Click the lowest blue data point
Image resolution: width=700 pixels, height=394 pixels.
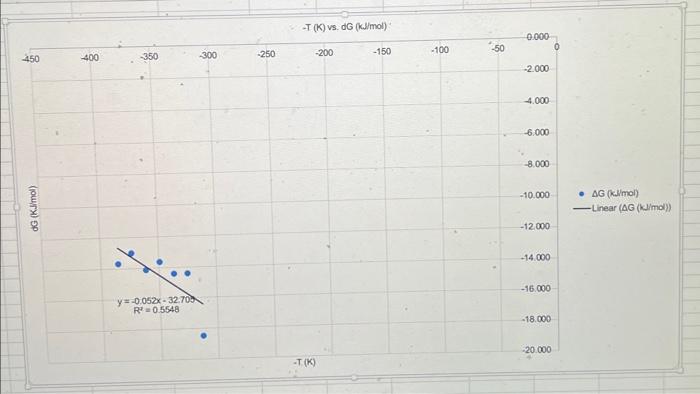coord(204,336)
